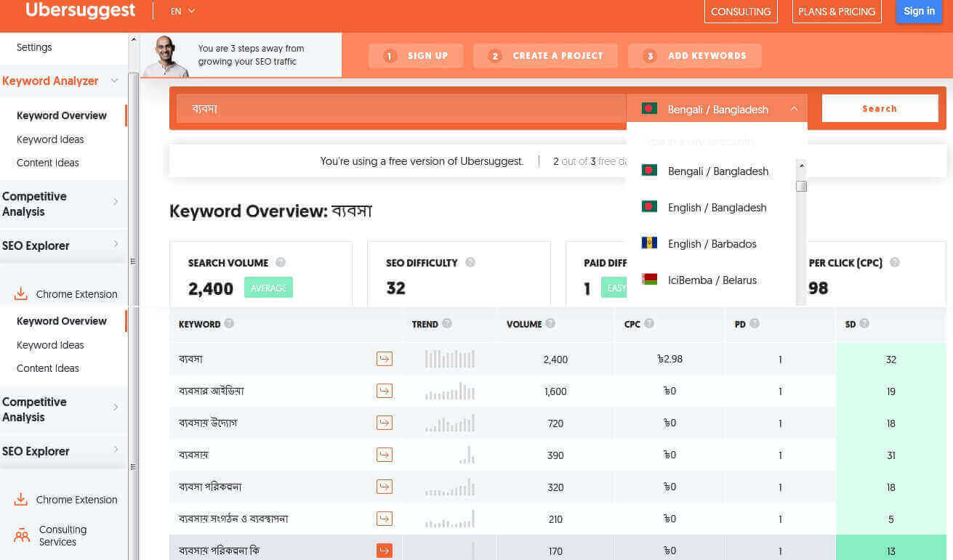
Task: Click Barbados flag icon in dropdown list
Action: pyautogui.click(x=649, y=243)
